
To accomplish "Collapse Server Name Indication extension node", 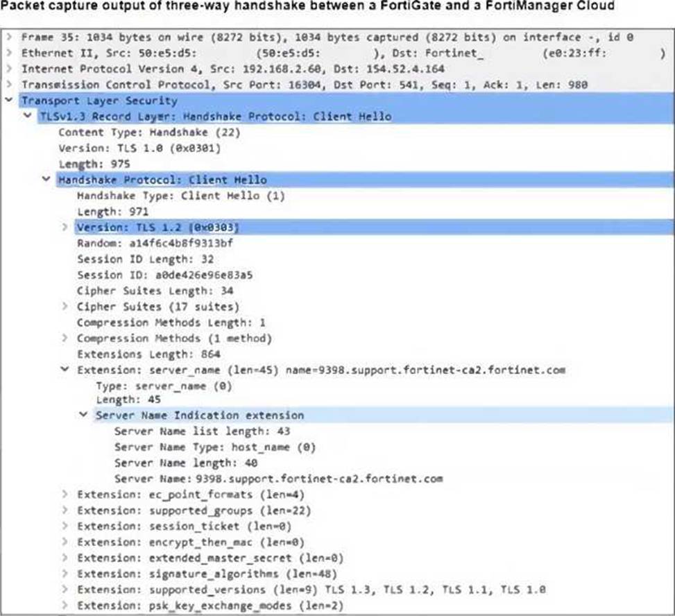I will click(83, 416).
